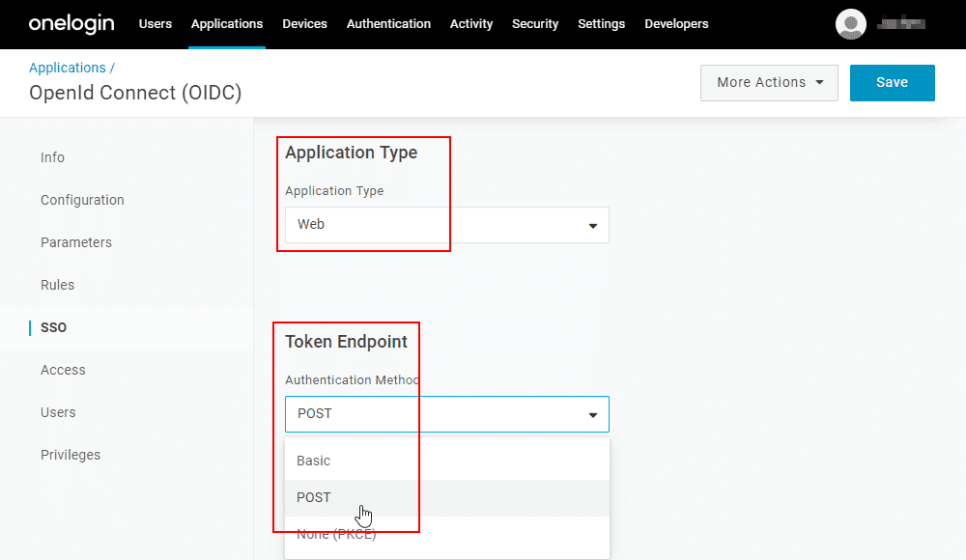The width and height of the screenshot is (966, 560).
Task: Open the Applications top menu
Action: (x=227, y=24)
